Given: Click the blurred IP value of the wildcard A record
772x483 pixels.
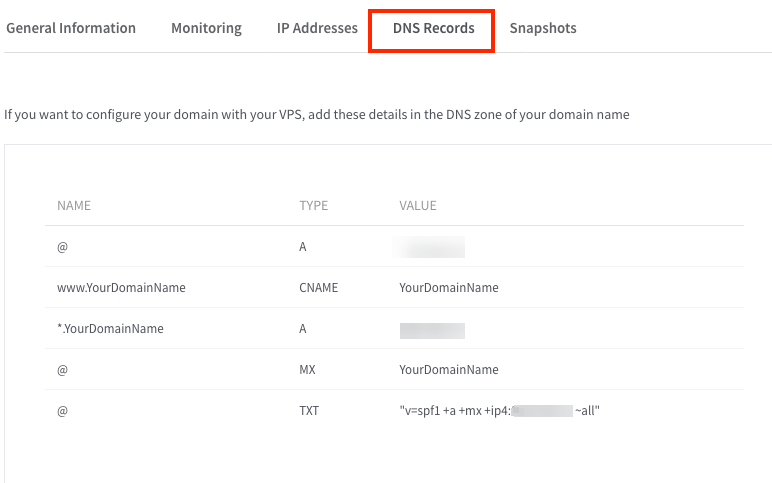Looking at the screenshot, I should [x=432, y=329].
